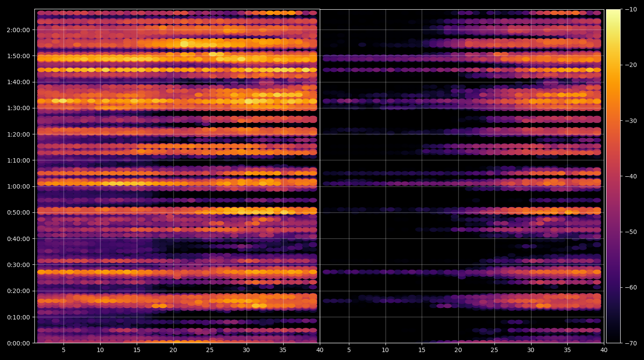Screen dimensions: 644x360
Task: Click the −50 label on the colorbar
Action: [x=631, y=232]
